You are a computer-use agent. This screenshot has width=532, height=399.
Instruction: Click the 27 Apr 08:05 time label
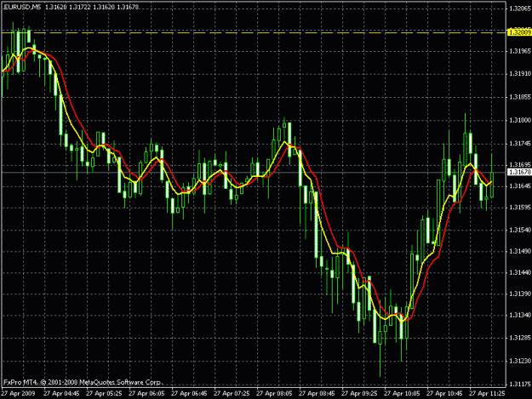pyautogui.click(x=274, y=394)
